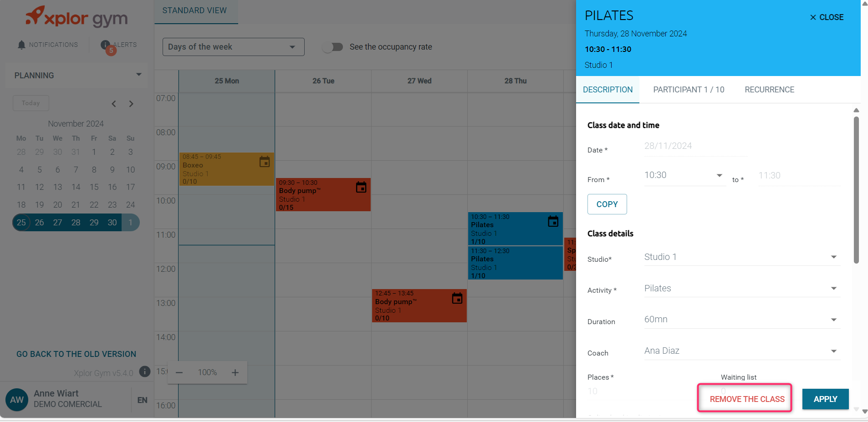This screenshot has height=422, width=868.
Task: Click Remove the Class button
Action: pyautogui.click(x=747, y=399)
